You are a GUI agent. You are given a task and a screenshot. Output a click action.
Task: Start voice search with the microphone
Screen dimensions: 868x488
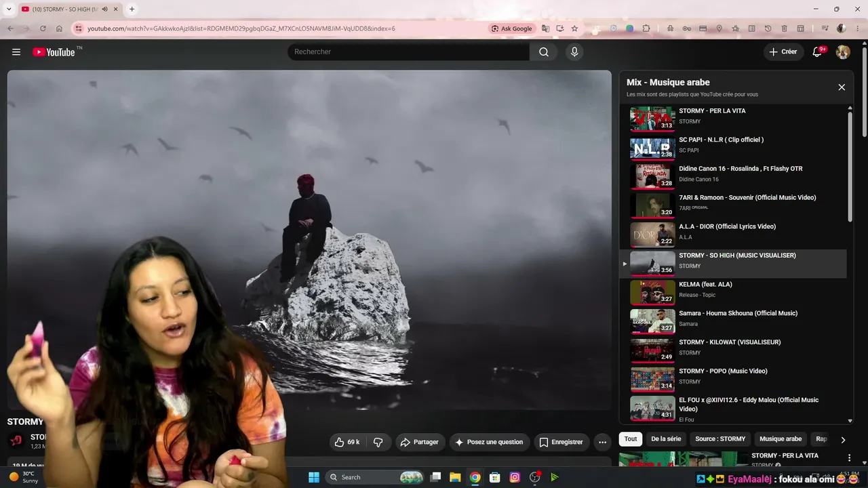pos(574,52)
